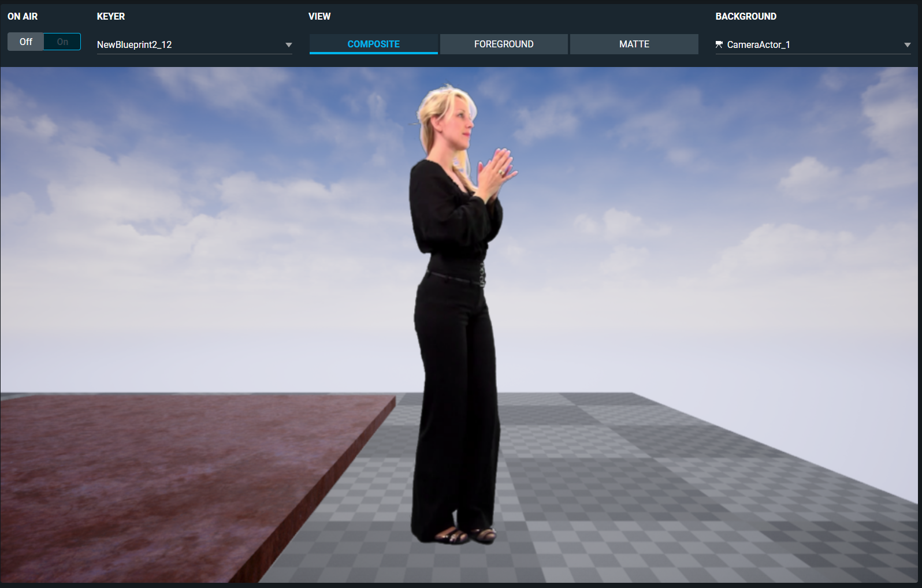The height and width of the screenshot is (588, 922).
Task: Click the VIEW section label
Action: pos(319,16)
